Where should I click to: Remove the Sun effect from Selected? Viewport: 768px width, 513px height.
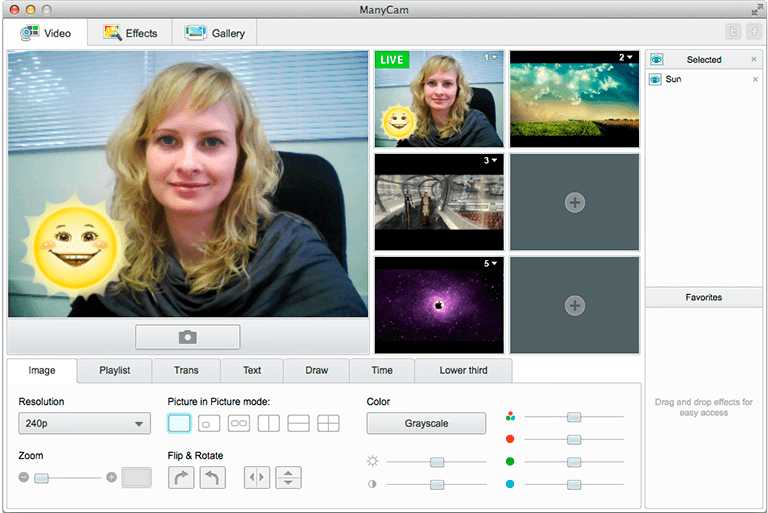pyautogui.click(x=755, y=79)
